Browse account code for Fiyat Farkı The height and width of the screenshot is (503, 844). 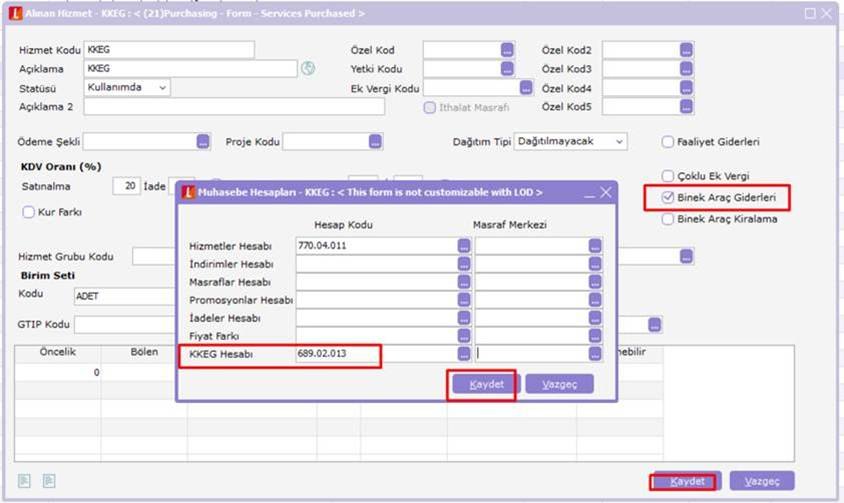coord(464,336)
